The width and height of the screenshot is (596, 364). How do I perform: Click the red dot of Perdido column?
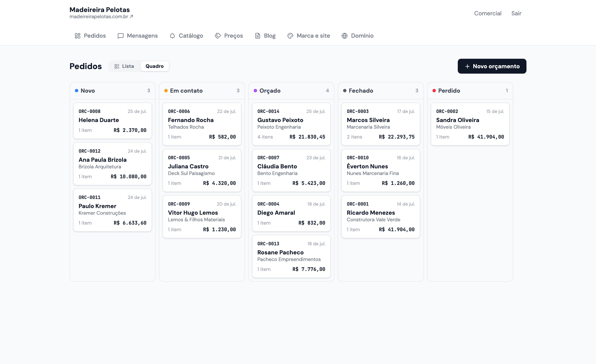(434, 91)
